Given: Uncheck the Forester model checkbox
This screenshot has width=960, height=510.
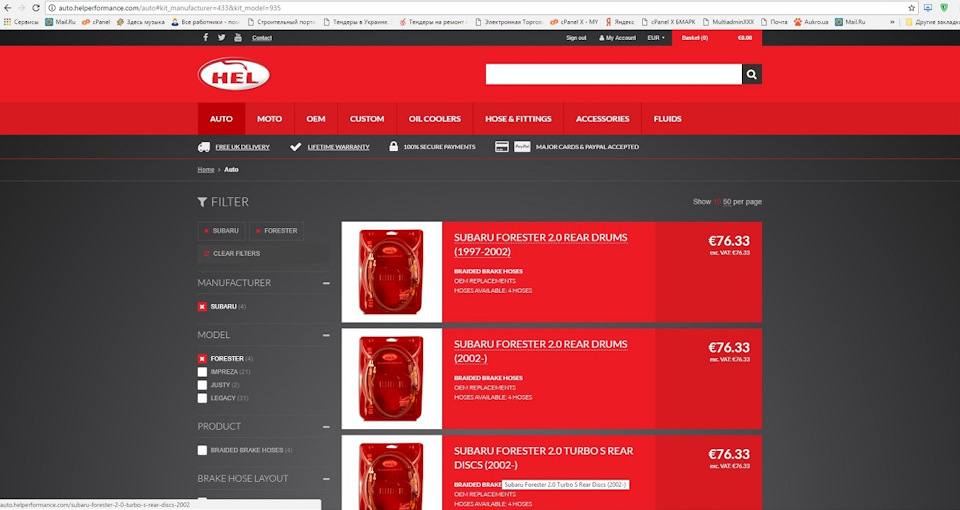Looking at the screenshot, I should point(202,359).
